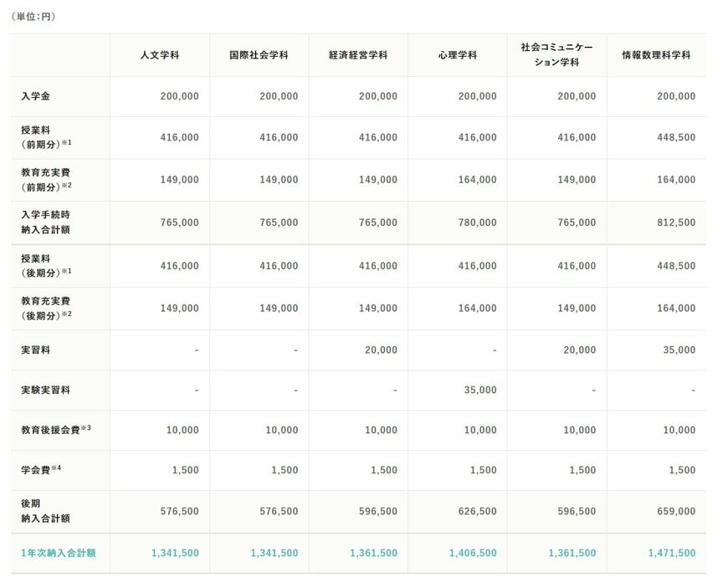Select the 心理学科 column header

[456, 55]
